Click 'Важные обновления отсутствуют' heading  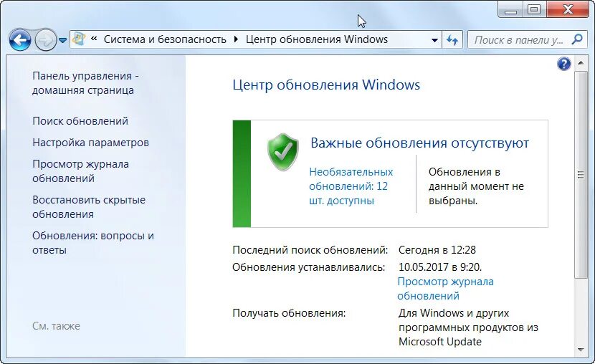pyautogui.click(x=419, y=143)
